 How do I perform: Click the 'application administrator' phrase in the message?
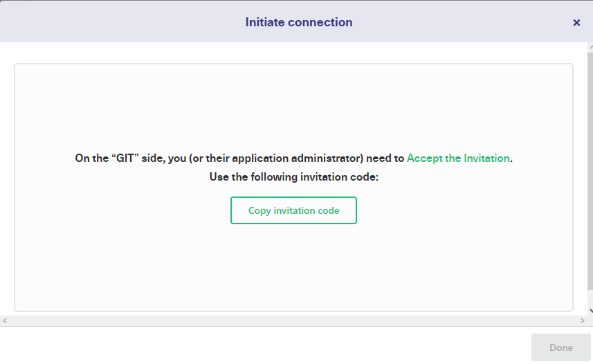(x=298, y=158)
